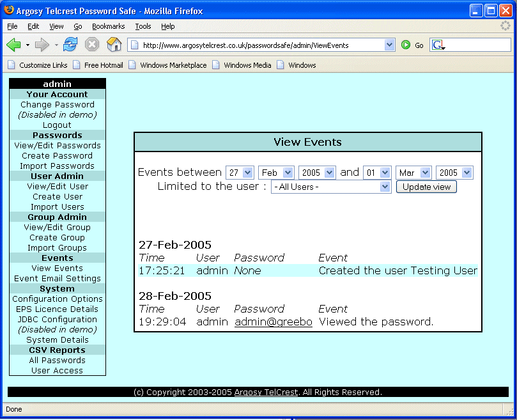The height and width of the screenshot is (420, 517).
Task: Click the activity throbber icon
Action: click(x=505, y=26)
